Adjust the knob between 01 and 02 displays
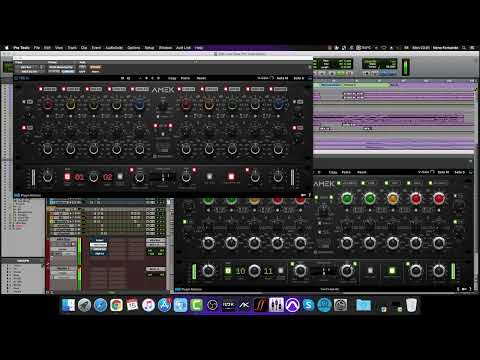The image size is (480, 360). pyautogui.click(x=94, y=177)
